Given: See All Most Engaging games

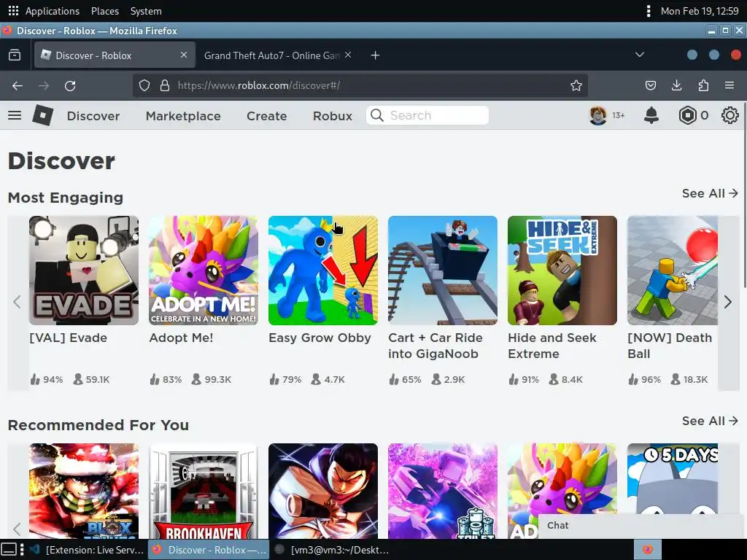Looking at the screenshot, I should point(710,193).
